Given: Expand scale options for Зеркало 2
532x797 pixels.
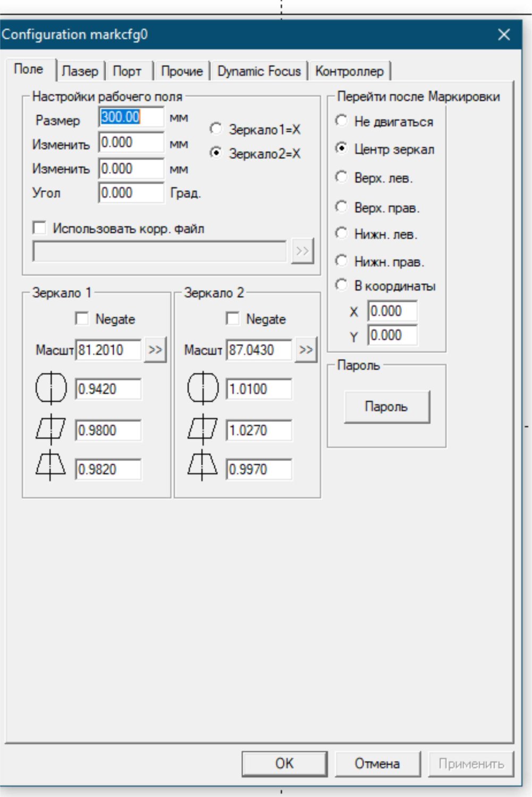Looking at the screenshot, I should pyautogui.click(x=306, y=350).
